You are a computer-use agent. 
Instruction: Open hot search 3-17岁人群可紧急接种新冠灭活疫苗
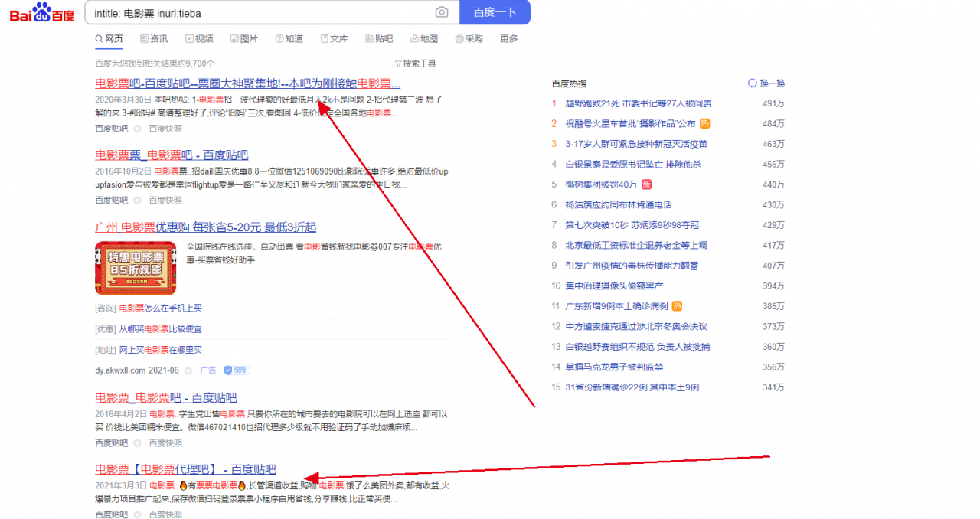[636, 144]
